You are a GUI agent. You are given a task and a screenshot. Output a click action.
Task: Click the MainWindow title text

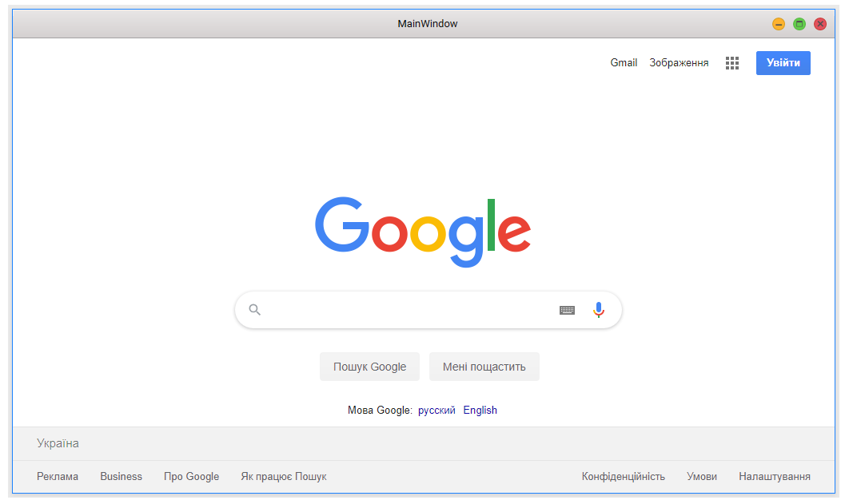428,24
